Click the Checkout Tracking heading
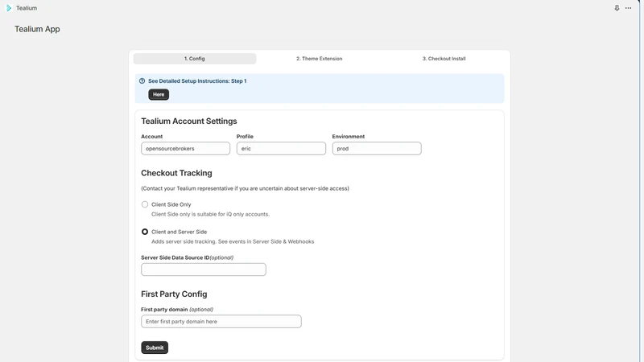 click(x=176, y=173)
